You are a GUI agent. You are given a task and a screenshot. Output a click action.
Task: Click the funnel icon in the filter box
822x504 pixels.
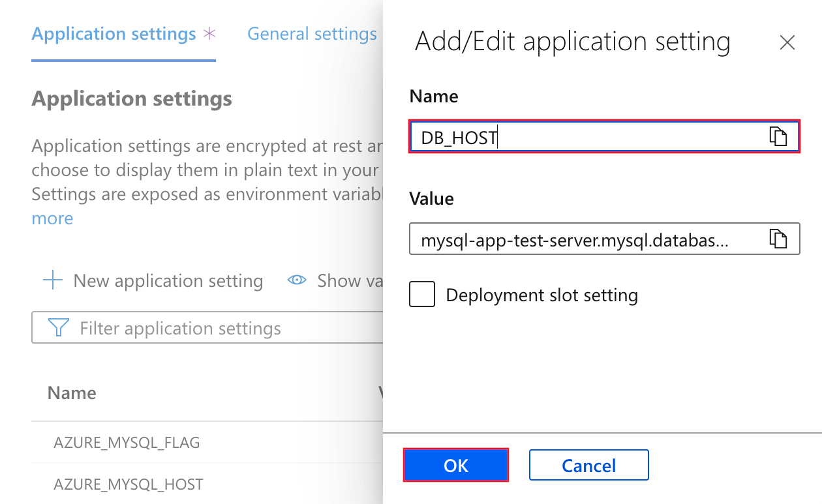coord(59,328)
